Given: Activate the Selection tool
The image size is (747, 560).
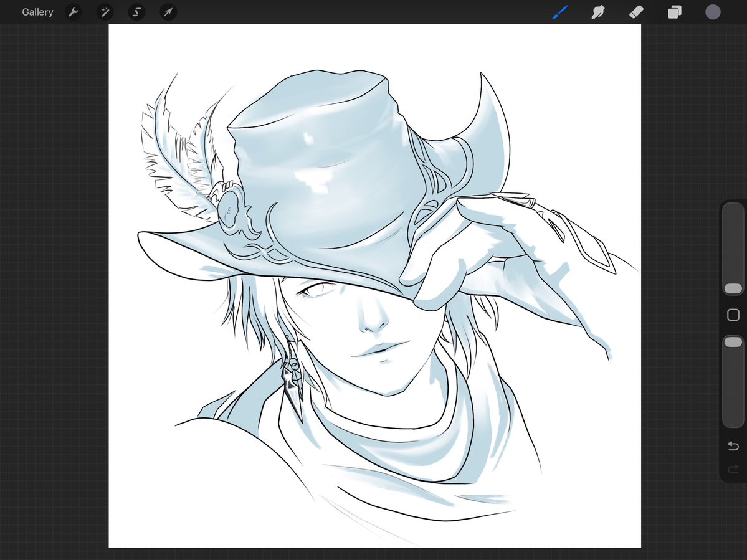Looking at the screenshot, I should [x=136, y=12].
